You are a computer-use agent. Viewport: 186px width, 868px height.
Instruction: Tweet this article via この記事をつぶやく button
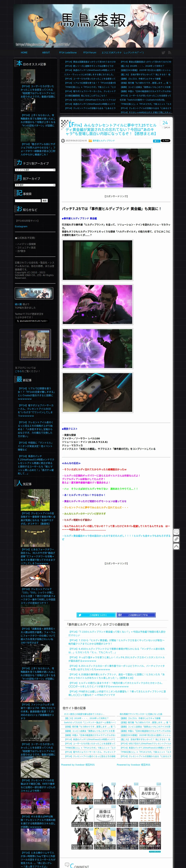click(x=96, y=615)
